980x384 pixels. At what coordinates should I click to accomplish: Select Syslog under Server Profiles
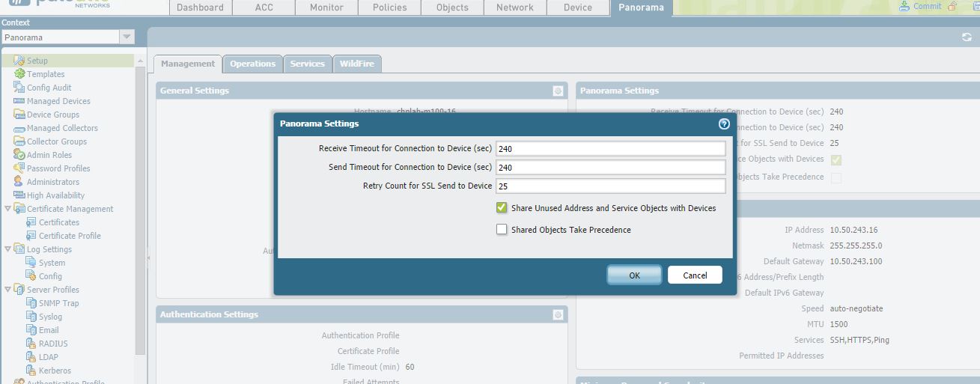pyautogui.click(x=50, y=317)
